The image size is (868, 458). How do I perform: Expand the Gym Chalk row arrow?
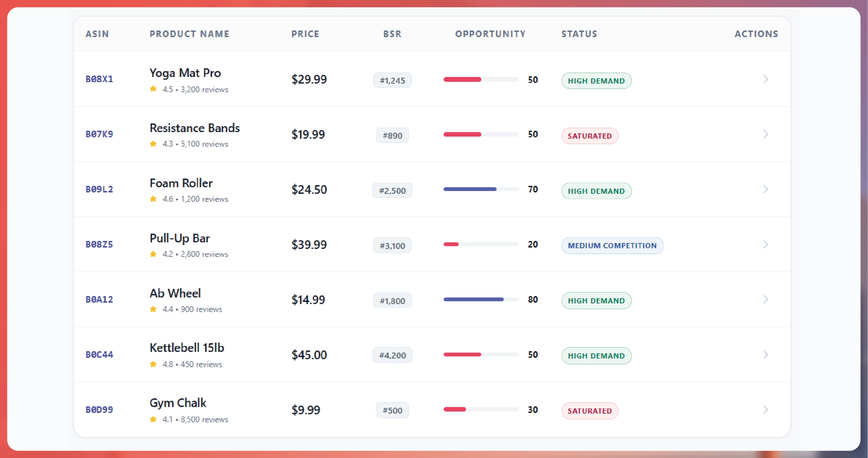click(766, 410)
